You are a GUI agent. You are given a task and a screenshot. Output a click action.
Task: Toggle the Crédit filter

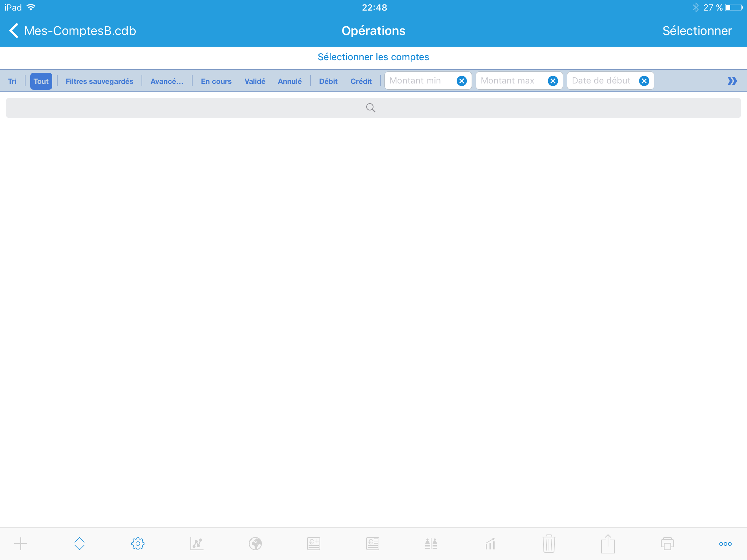(361, 81)
